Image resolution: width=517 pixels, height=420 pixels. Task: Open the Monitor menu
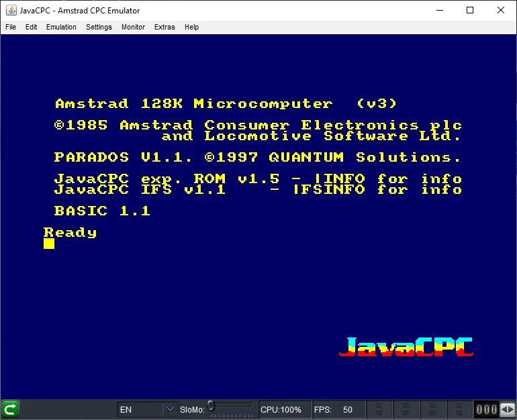pos(133,27)
